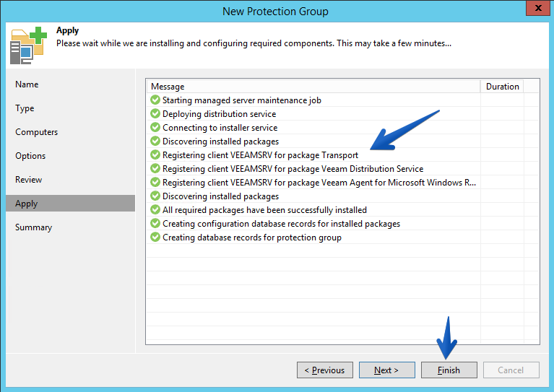The height and width of the screenshot is (392, 554).
Task: Go back with the Previous button
Action: pyautogui.click(x=325, y=370)
